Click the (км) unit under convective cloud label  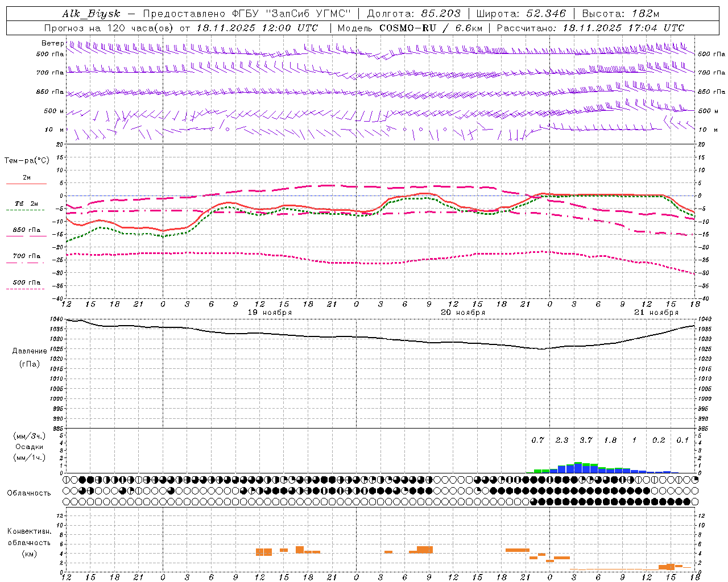[29, 554]
